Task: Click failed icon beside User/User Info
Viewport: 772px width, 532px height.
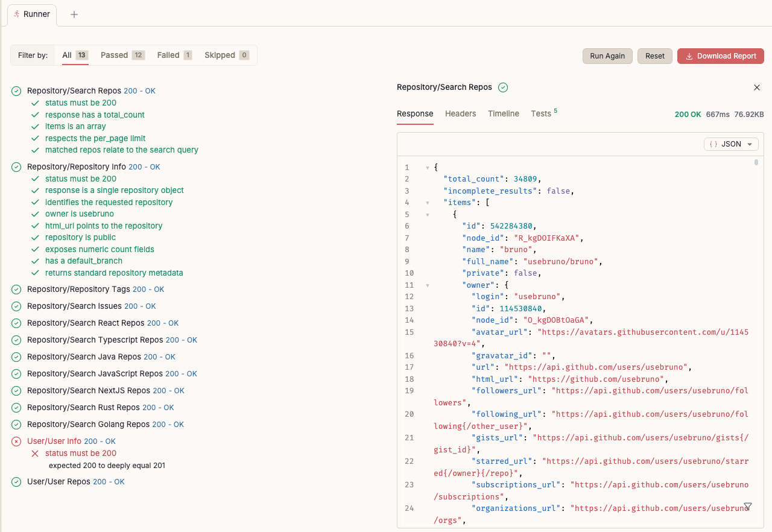Action: tap(16, 442)
